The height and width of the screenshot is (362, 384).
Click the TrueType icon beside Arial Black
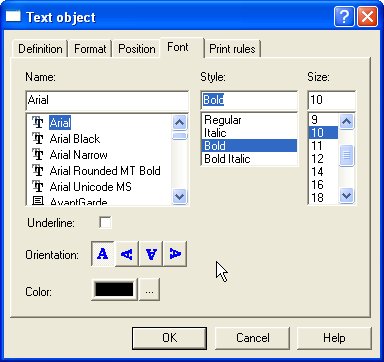(x=38, y=138)
